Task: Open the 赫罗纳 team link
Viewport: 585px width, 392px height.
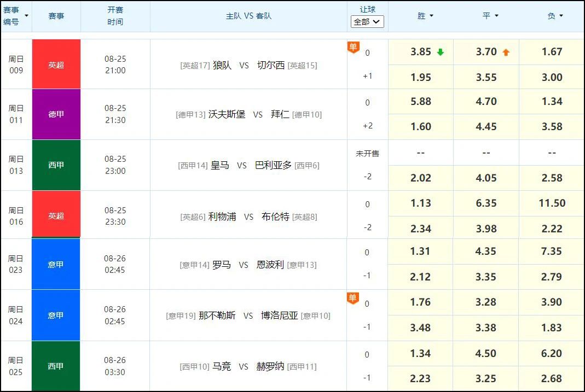Action: [270, 366]
